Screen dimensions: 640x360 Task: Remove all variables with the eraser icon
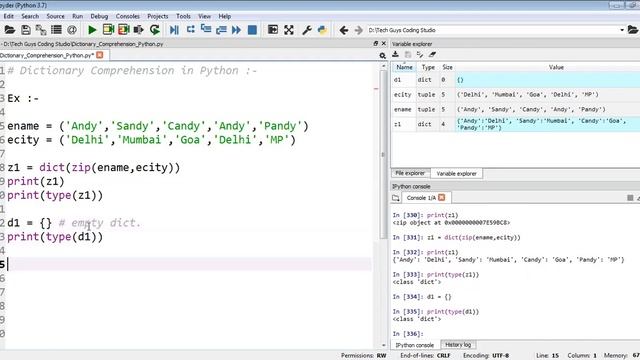pos(432,54)
